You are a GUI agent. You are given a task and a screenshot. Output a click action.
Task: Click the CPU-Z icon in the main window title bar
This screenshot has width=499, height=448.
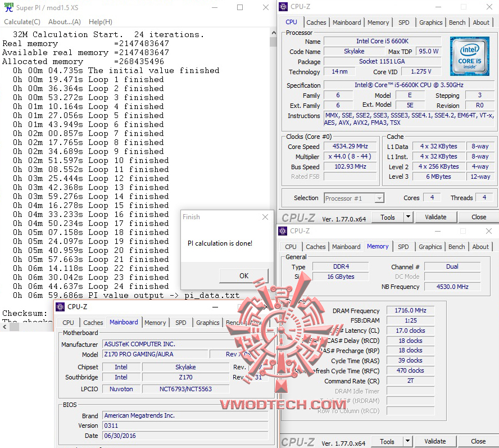click(x=283, y=6)
